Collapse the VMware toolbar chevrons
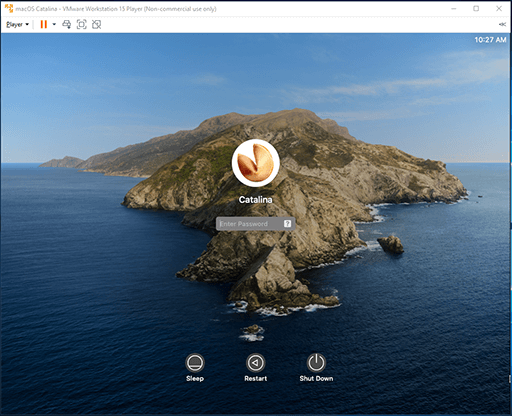The height and width of the screenshot is (416, 512). point(502,24)
